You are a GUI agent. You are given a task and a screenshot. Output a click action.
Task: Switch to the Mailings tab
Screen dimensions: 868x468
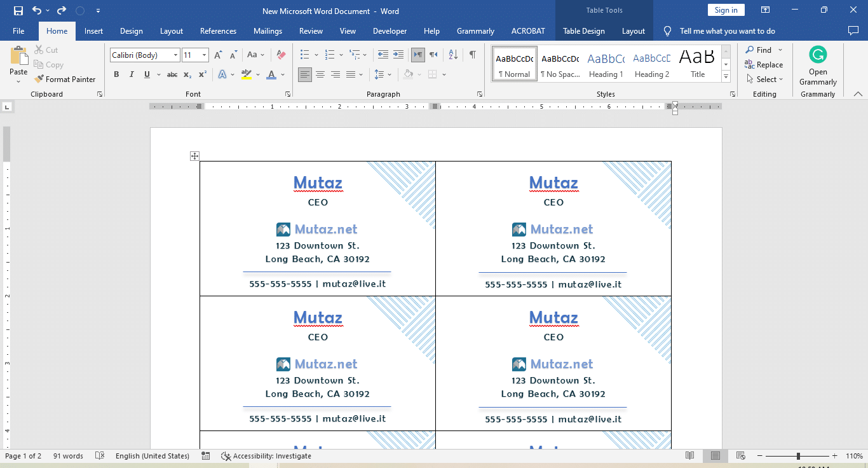tap(268, 31)
